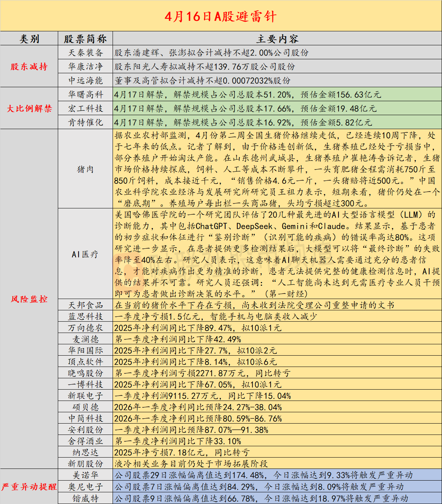Click the 4月16日A股避雷针 title

coord(221,17)
